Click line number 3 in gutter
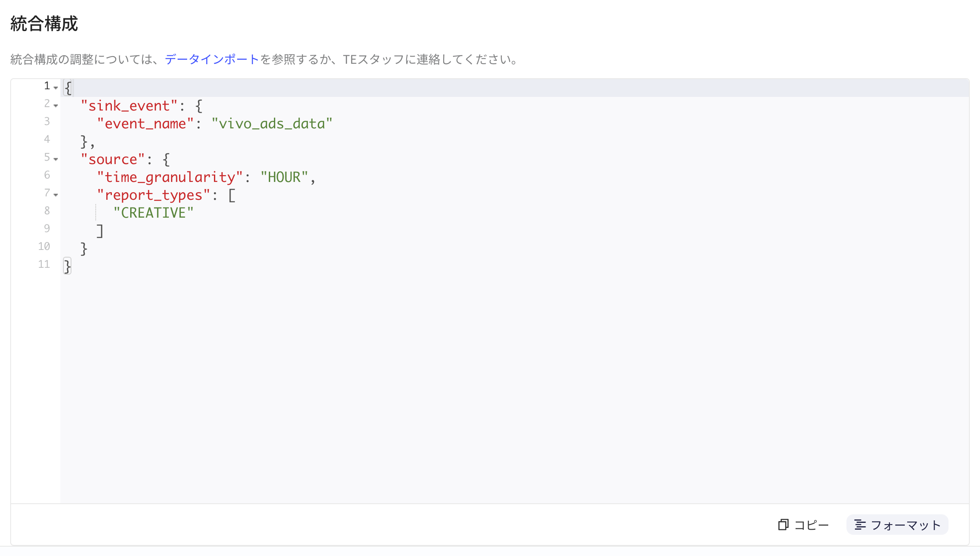This screenshot has height=556, width=980. click(x=47, y=122)
